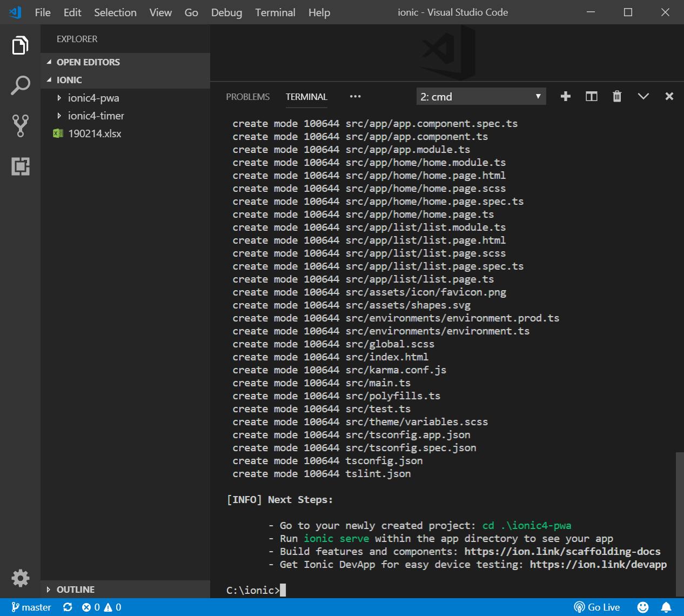The height and width of the screenshot is (616, 684).
Task: Click the master branch indicator
Action: (31, 607)
